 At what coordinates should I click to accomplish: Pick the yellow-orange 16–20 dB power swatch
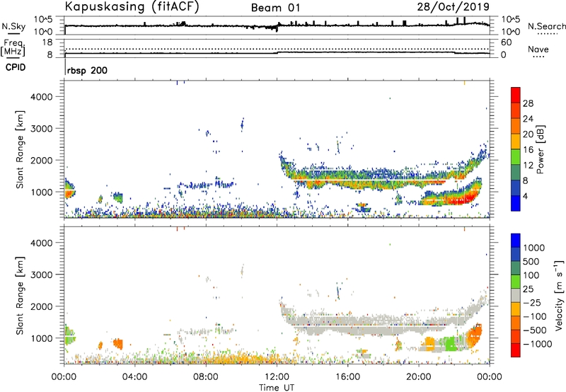[516, 142]
